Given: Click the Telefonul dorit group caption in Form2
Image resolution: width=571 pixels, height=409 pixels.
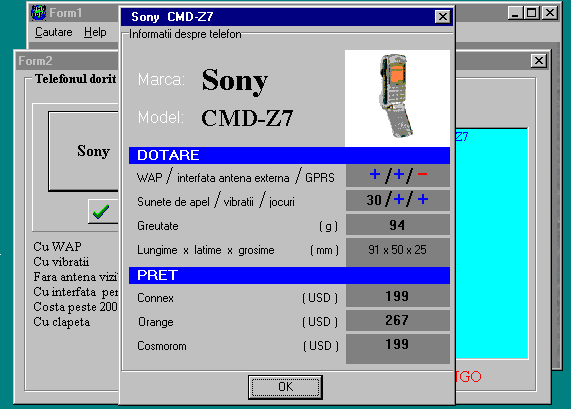Looking at the screenshot, I should pyautogui.click(x=75, y=79).
